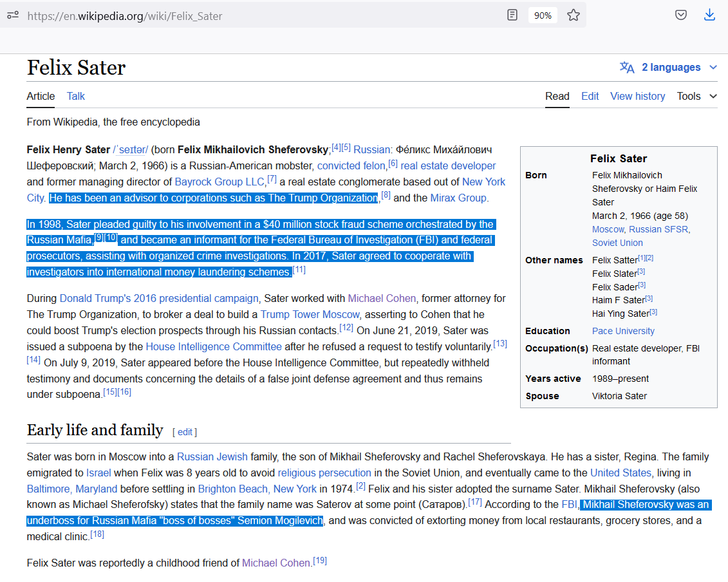Follow the Baltimore, Maryland link
Screen dimensions: 728x582
72,489
